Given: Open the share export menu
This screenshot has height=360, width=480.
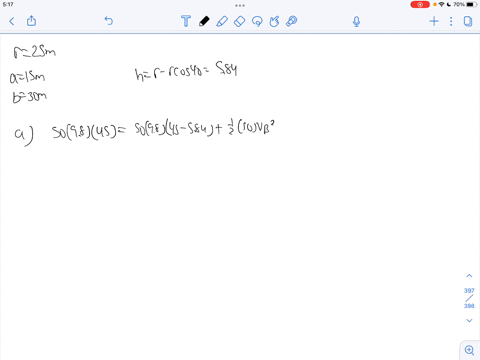Looking at the screenshot, I should pos(31,21).
